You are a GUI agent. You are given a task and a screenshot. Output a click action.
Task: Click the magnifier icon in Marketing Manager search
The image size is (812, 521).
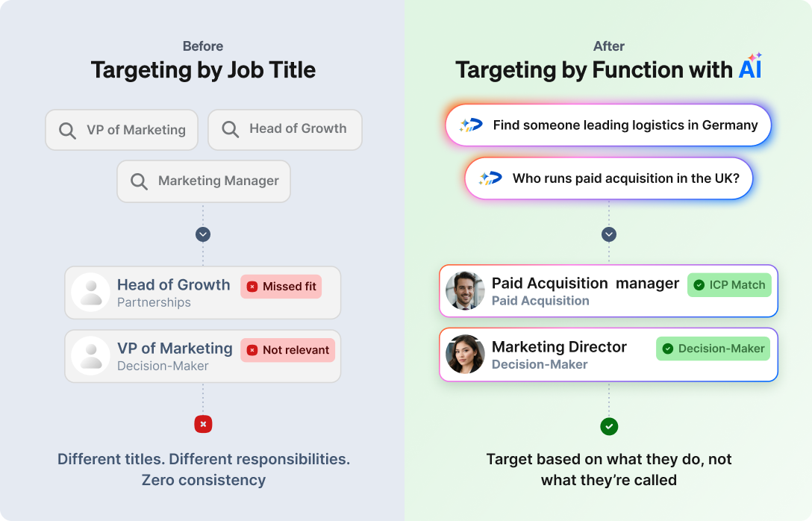click(x=139, y=181)
